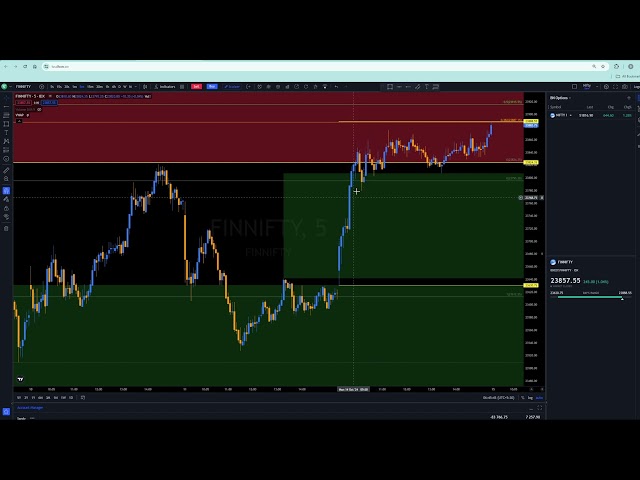The width and height of the screenshot is (640, 480).
Task: Select the 30m timeframe
Action: click(100, 87)
